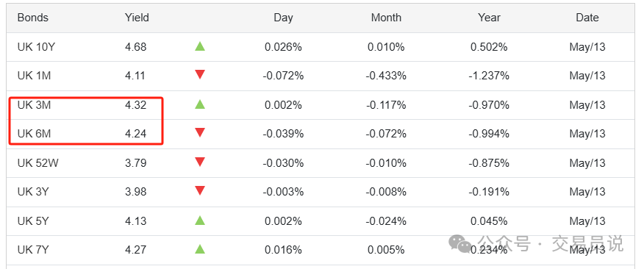Open the UK 5Y bond link

(33, 221)
